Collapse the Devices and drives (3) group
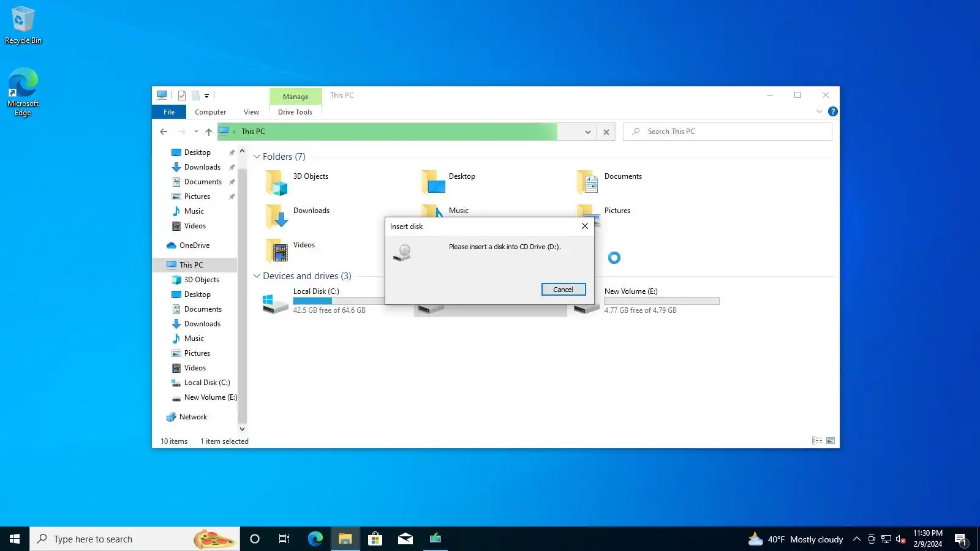980x551 pixels. [x=257, y=276]
